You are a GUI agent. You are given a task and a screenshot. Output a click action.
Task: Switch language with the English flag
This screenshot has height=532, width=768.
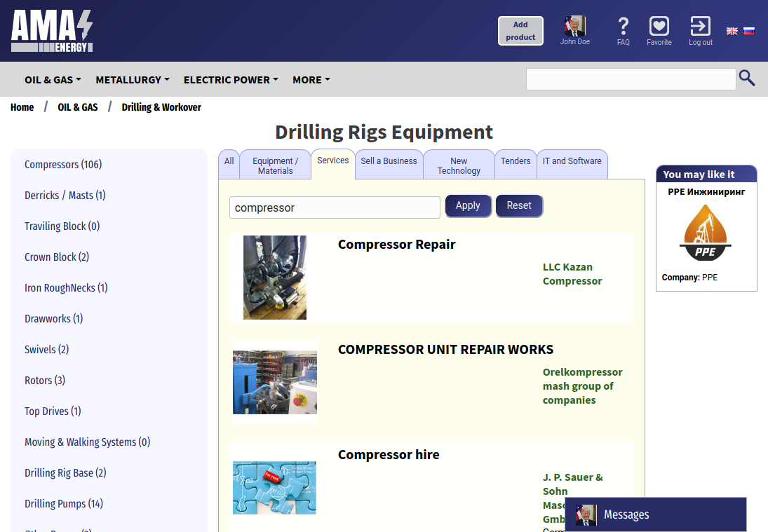coord(732,31)
